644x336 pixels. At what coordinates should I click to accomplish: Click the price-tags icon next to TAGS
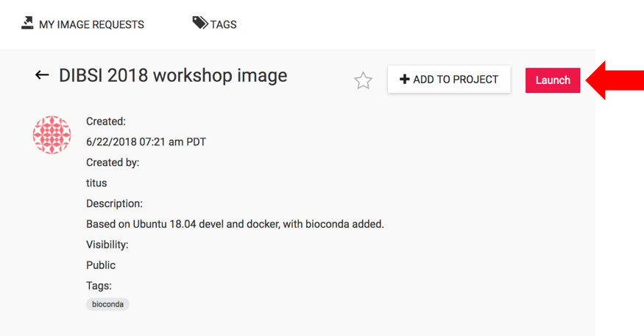click(200, 23)
